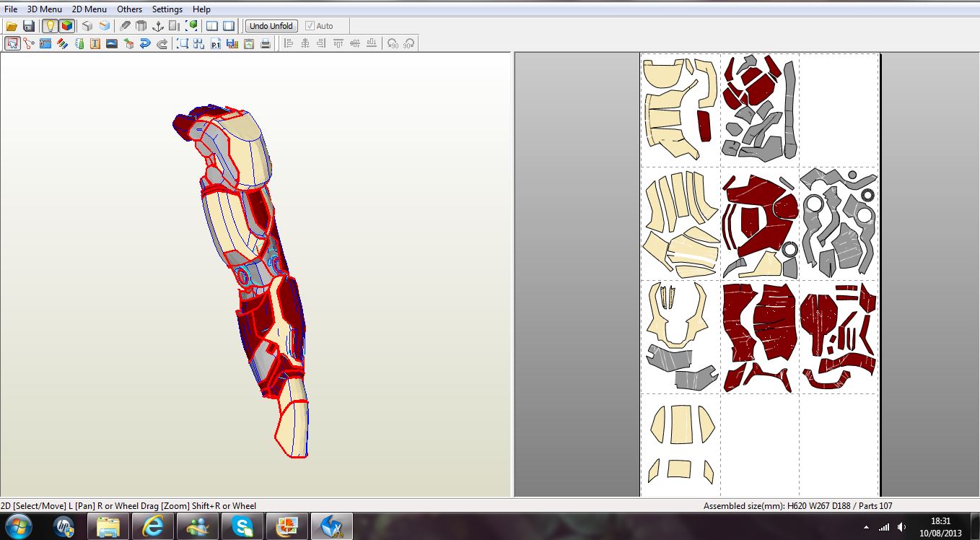Click the clock showing 18:31
This screenshot has height=540, width=980.
tap(941, 521)
